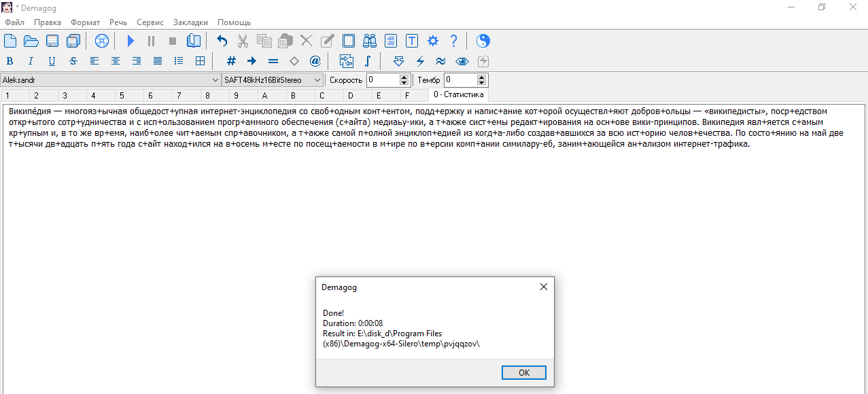Click the new document icon

(x=10, y=41)
